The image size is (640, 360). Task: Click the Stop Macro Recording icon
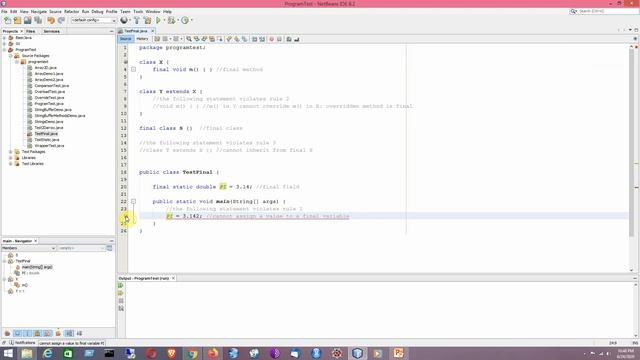(280, 39)
